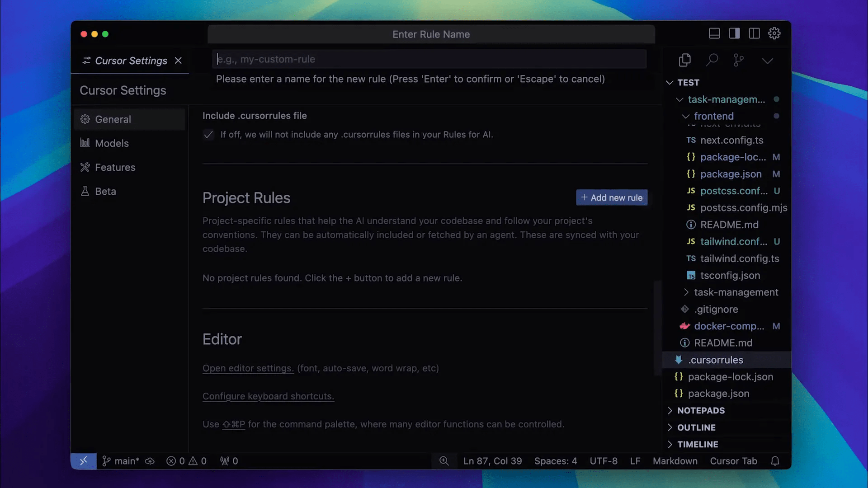Open the Explorer files icon
The width and height of the screenshot is (868, 488).
point(684,60)
